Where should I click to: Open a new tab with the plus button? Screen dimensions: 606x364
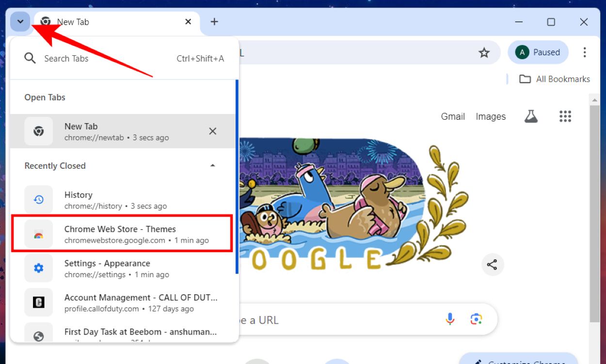tap(214, 21)
